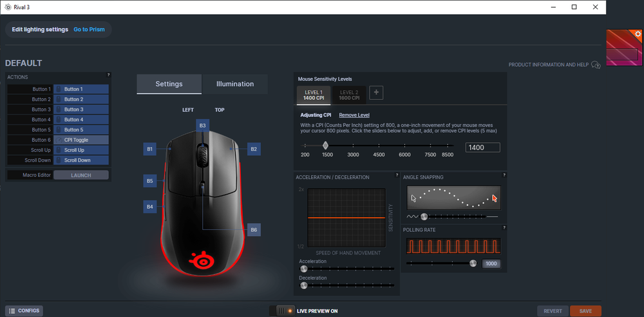The height and width of the screenshot is (317, 644).
Task: Open the Button 2 action assignment
Action: tap(81, 99)
